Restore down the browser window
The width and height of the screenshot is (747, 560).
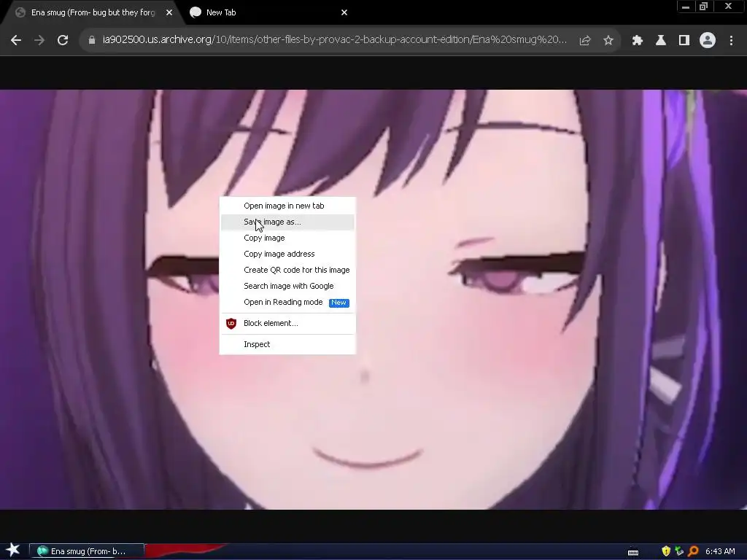pyautogui.click(x=704, y=7)
